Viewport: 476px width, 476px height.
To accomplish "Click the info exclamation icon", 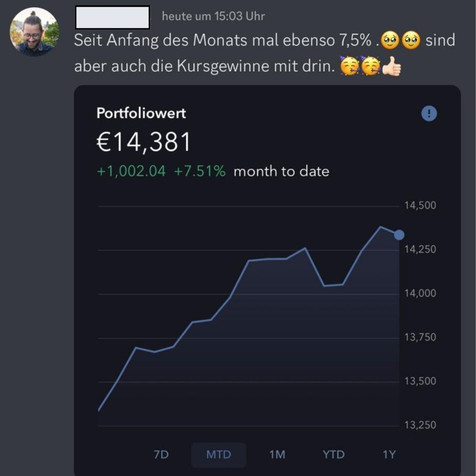I will coord(429,114).
